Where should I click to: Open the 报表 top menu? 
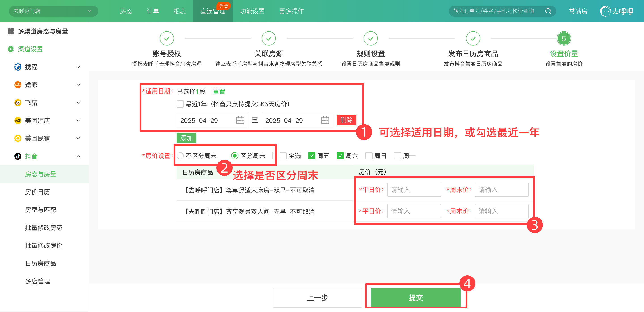click(180, 11)
